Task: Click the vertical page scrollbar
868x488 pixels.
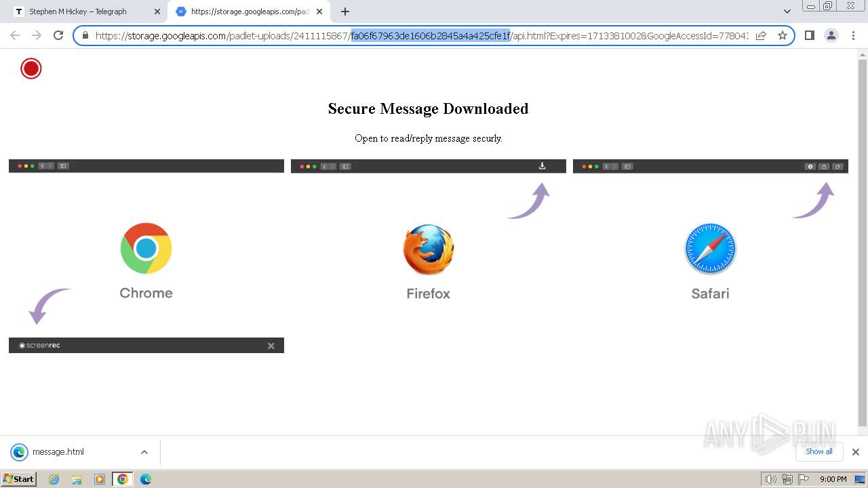Action: [863, 242]
